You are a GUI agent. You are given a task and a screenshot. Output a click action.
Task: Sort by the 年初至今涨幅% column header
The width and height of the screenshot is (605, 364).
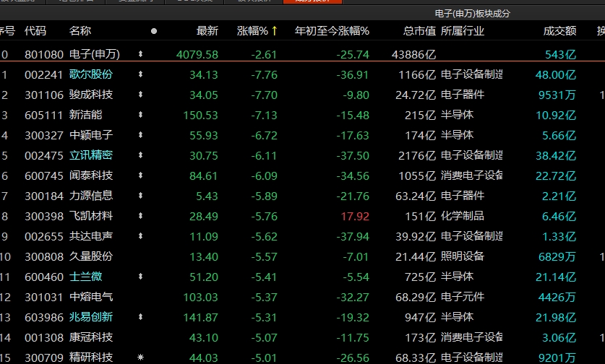332,31
